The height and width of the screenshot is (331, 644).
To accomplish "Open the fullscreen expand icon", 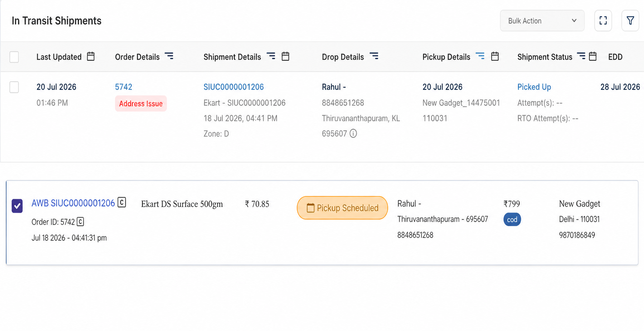I will [x=603, y=21].
